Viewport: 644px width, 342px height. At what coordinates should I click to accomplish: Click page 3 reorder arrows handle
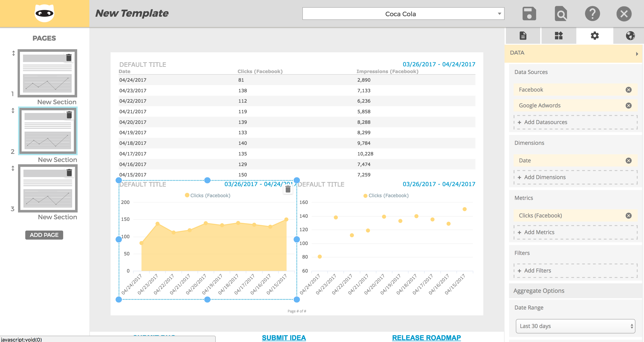(13, 168)
